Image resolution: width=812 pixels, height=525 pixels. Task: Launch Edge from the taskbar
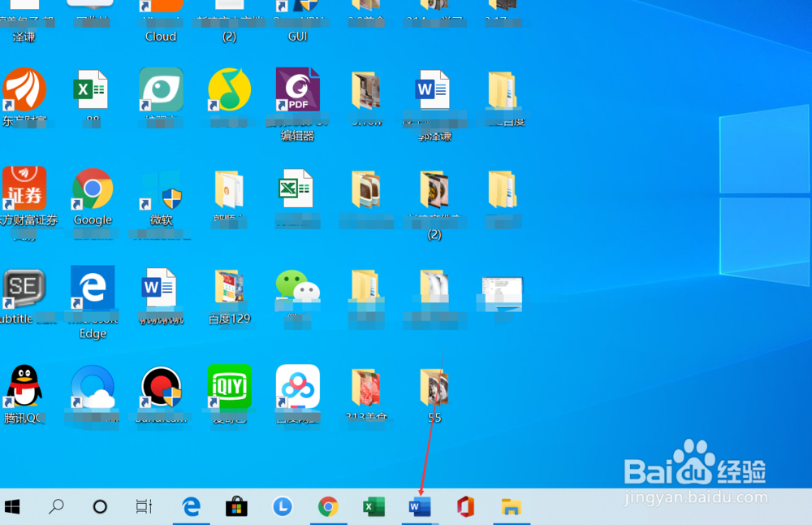pyautogui.click(x=191, y=506)
